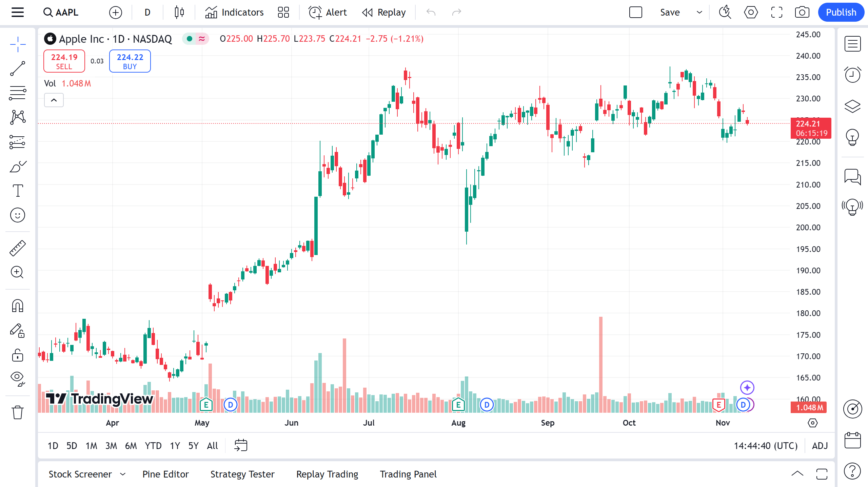Click the red 224.19 SELL button
The height and width of the screenshot is (487, 868).
64,61
